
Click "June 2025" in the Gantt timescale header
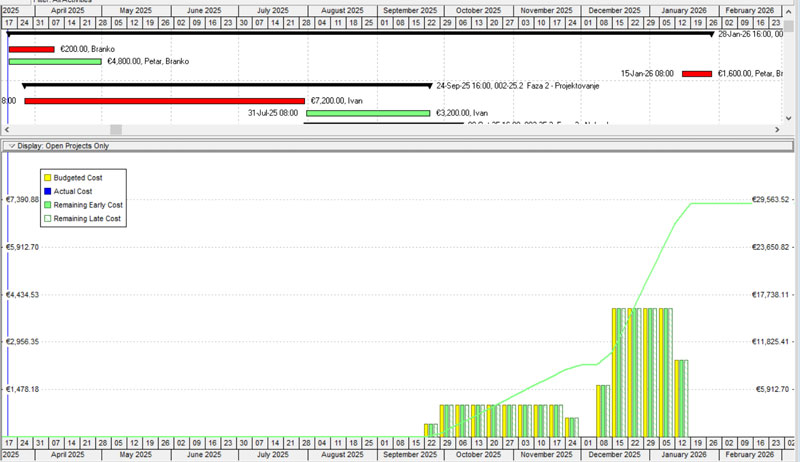(x=204, y=10)
